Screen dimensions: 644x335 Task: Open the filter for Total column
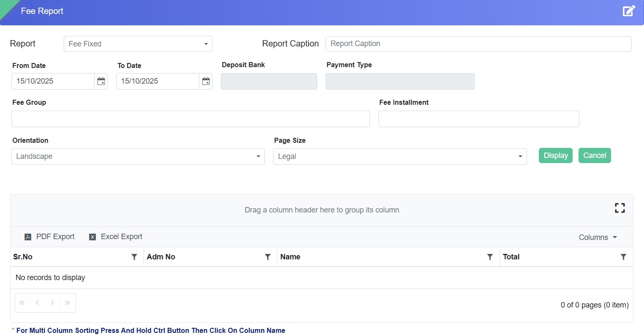(623, 257)
